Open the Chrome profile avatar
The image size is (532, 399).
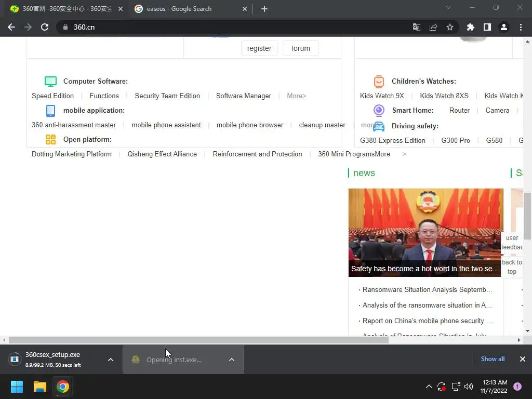point(504,27)
